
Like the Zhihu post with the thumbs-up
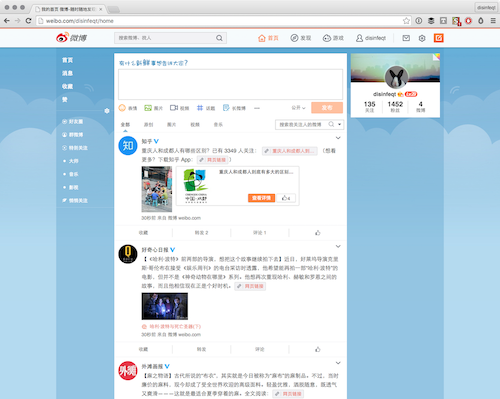pyautogui.click(x=318, y=233)
